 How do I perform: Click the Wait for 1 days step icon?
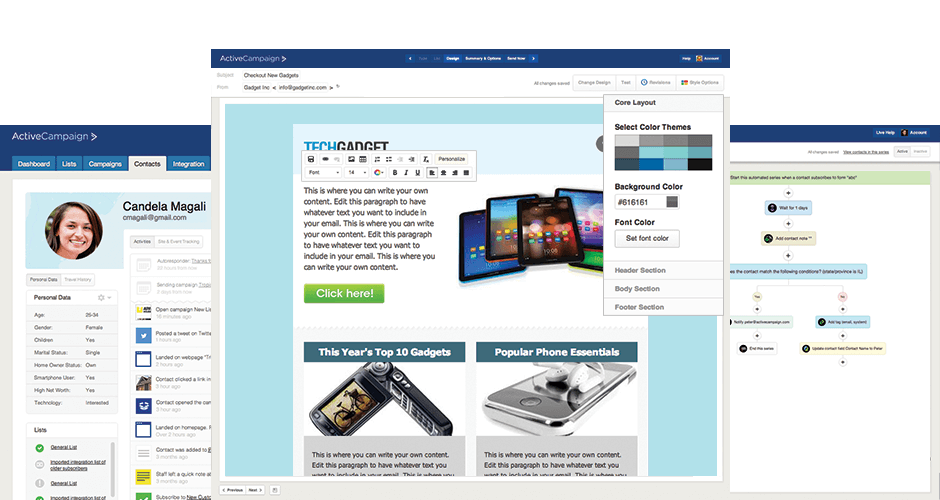tap(773, 208)
